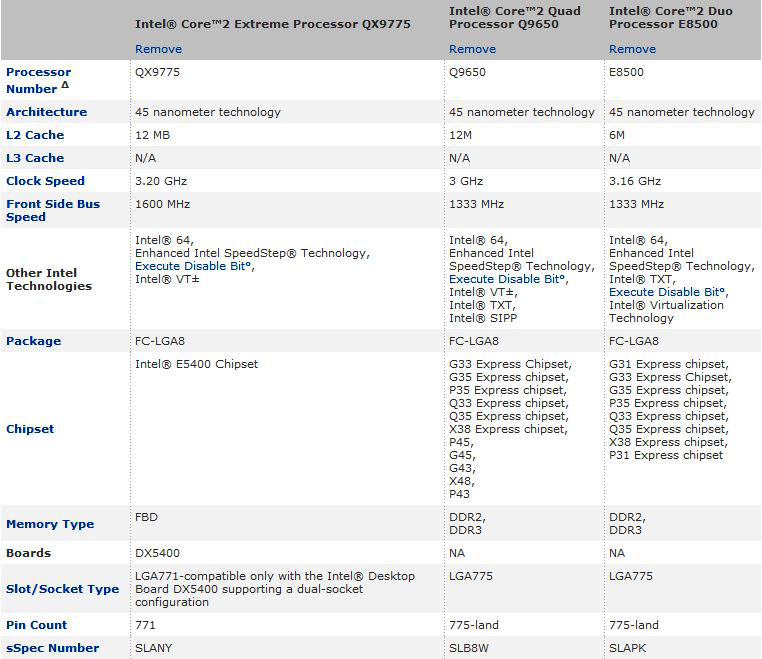762x659 pixels.
Task: Open Execute Disable Bit link for E8500
Action: [x=667, y=292]
